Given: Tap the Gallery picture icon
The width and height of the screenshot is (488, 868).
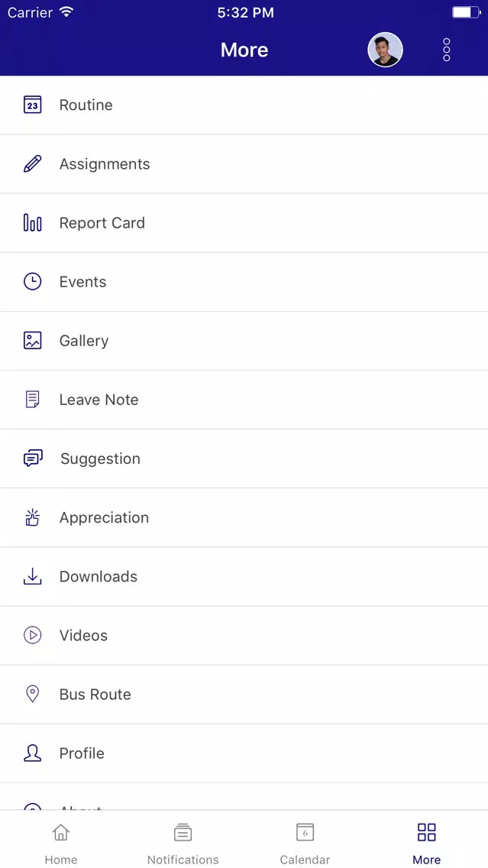Looking at the screenshot, I should [x=32, y=340].
